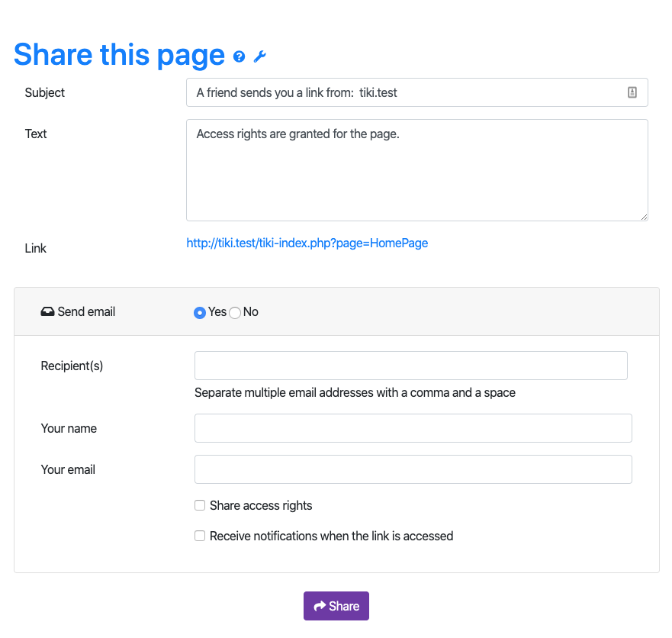The width and height of the screenshot is (672, 638).
Task: Click the Share access rights label text
Action: (x=261, y=505)
